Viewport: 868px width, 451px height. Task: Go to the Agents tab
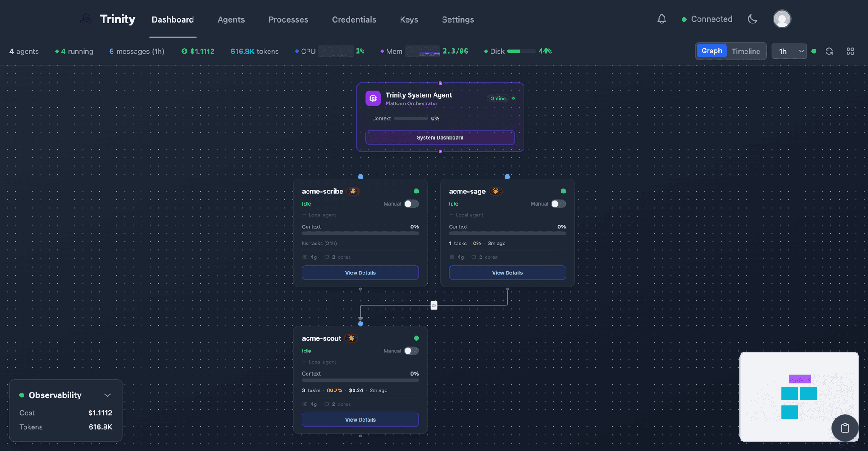pos(231,19)
